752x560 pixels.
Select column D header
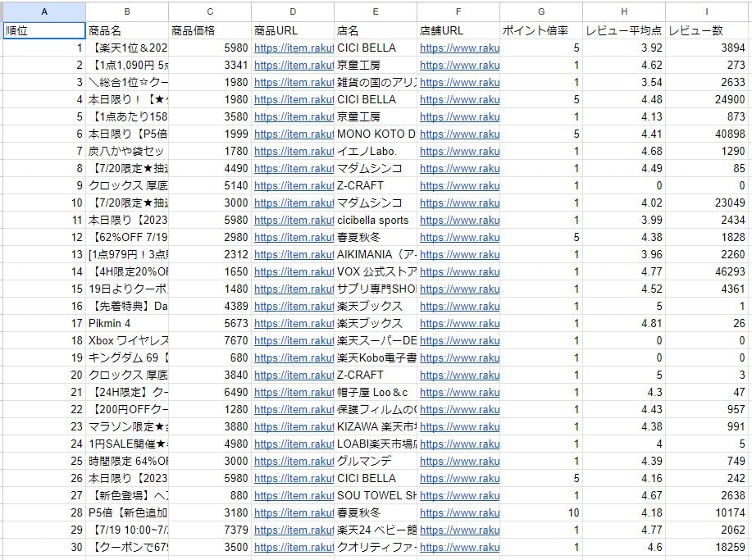(293, 11)
